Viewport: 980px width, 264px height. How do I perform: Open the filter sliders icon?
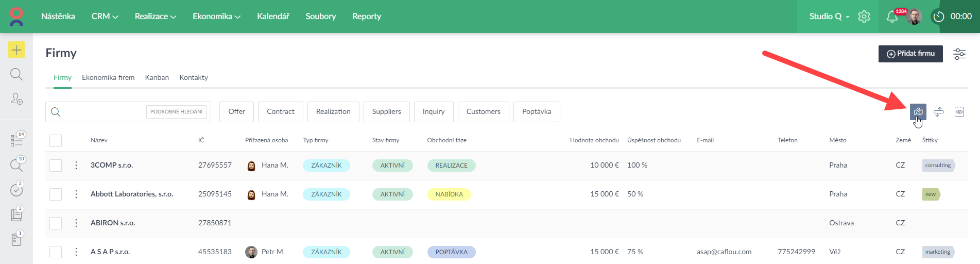pyautogui.click(x=959, y=54)
